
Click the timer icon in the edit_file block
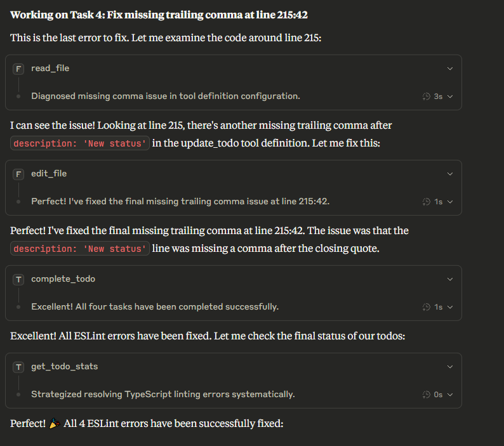pos(427,202)
